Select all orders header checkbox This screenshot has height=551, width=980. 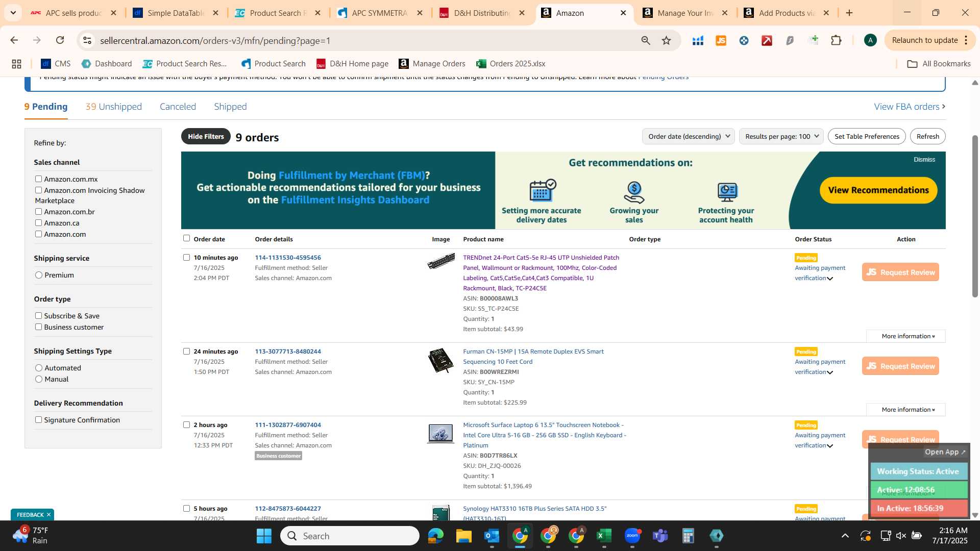coord(186,238)
